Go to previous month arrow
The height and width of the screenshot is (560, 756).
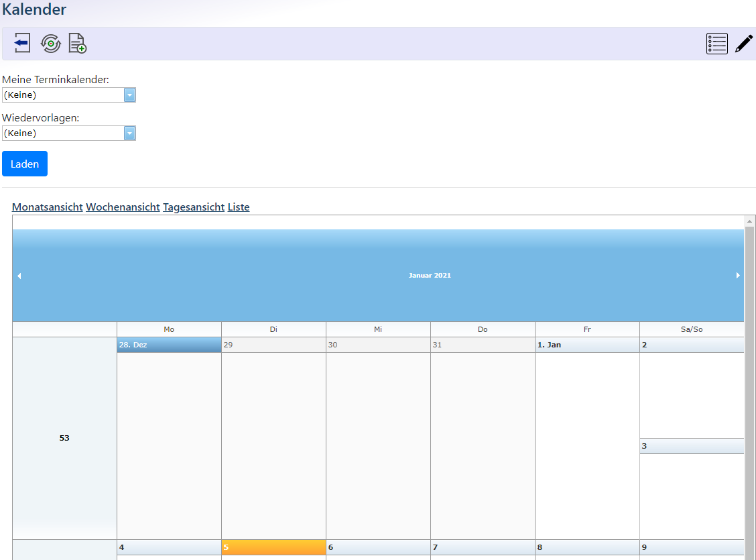point(19,276)
